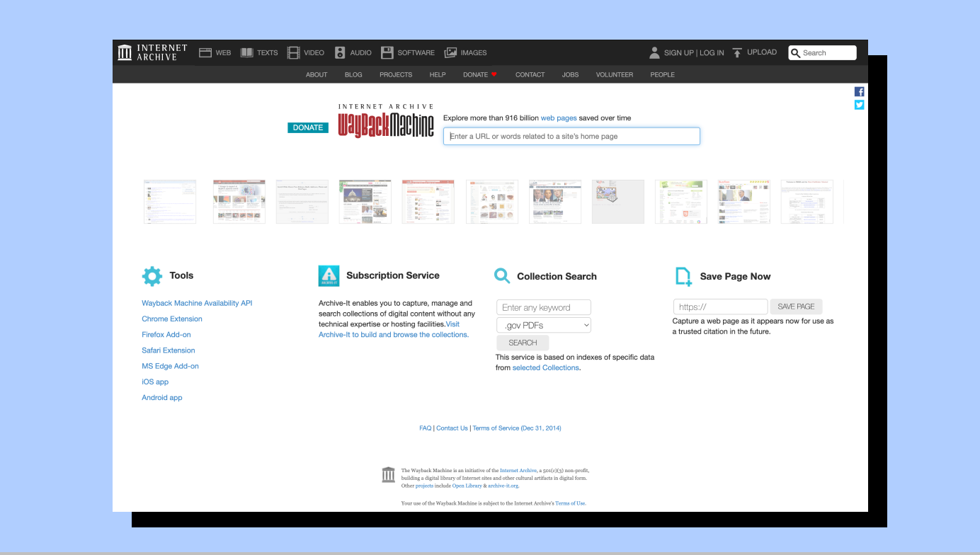Click the Tools gear icon
This screenshot has width=980, height=555.
point(152,276)
